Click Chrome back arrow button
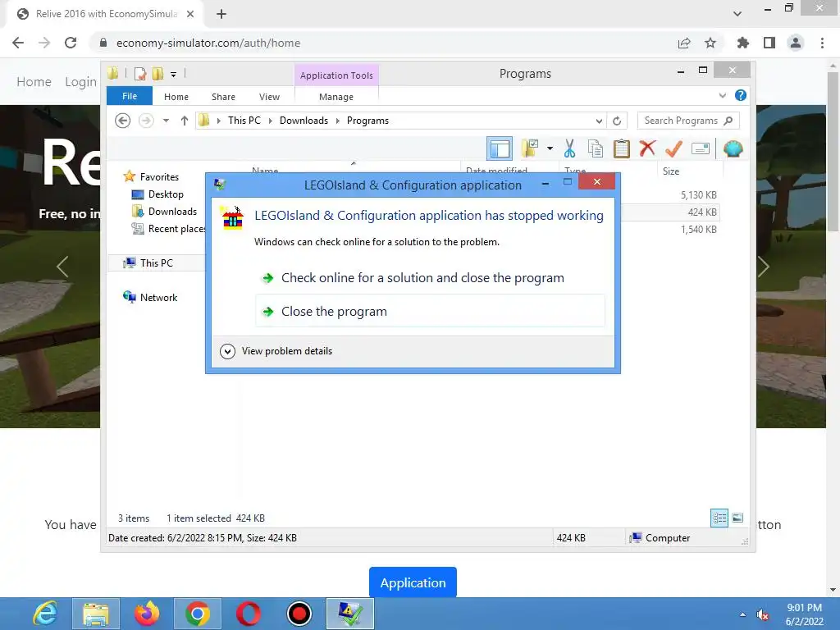 18,43
